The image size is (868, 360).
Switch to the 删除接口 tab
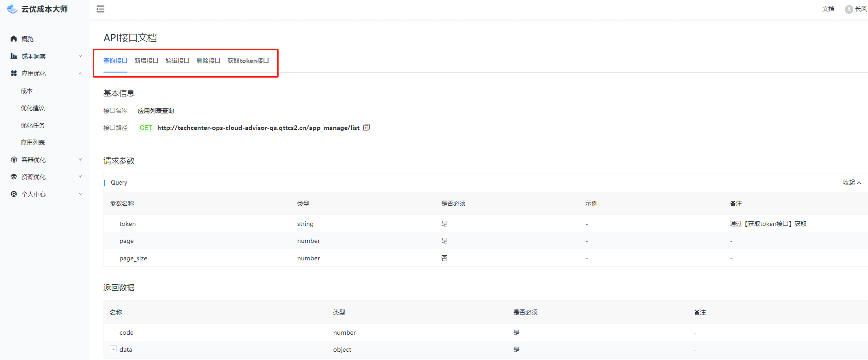click(x=208, y=61)
